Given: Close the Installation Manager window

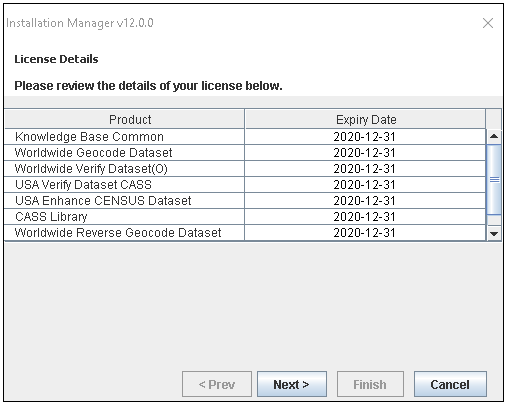Looking at the screenshot, I should (x=488, y=23).
